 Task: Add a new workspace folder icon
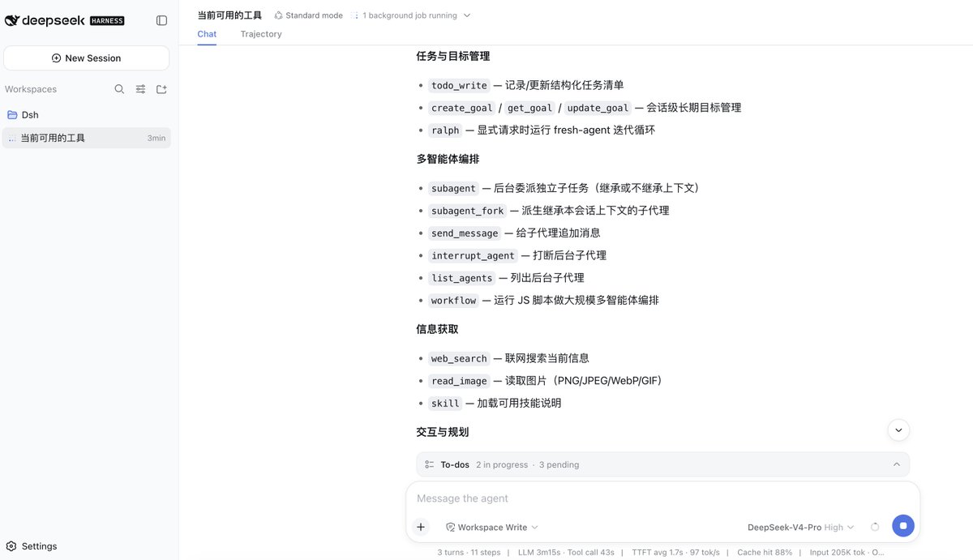tap(161, 89)
